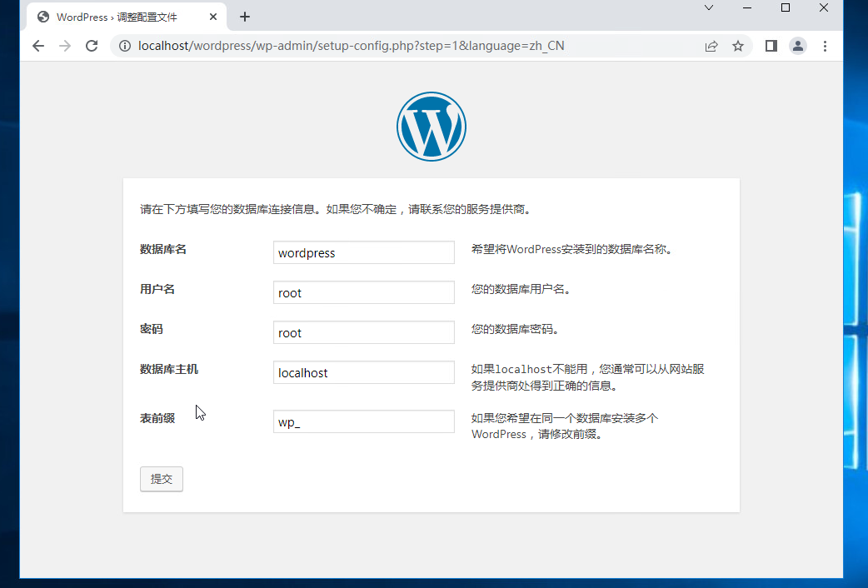The image size is (868, 588).
Task: Click the 用户名 field containing root
Action: pos(363,292)
